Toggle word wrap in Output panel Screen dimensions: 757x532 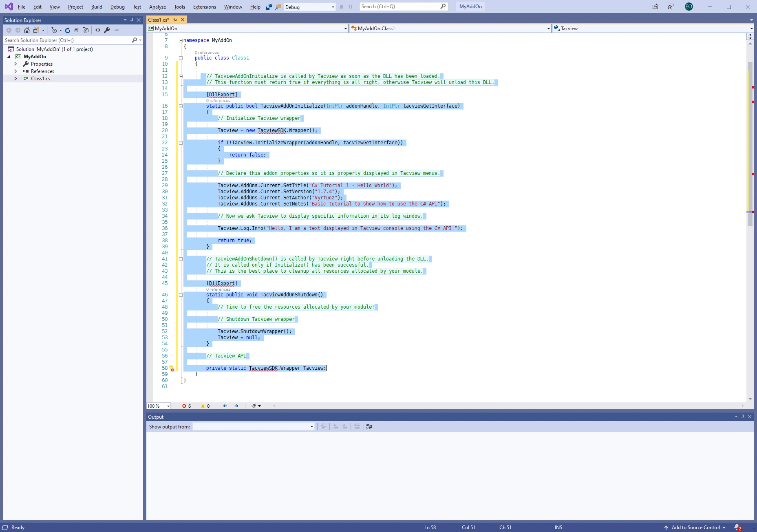(x=369, y=426)
